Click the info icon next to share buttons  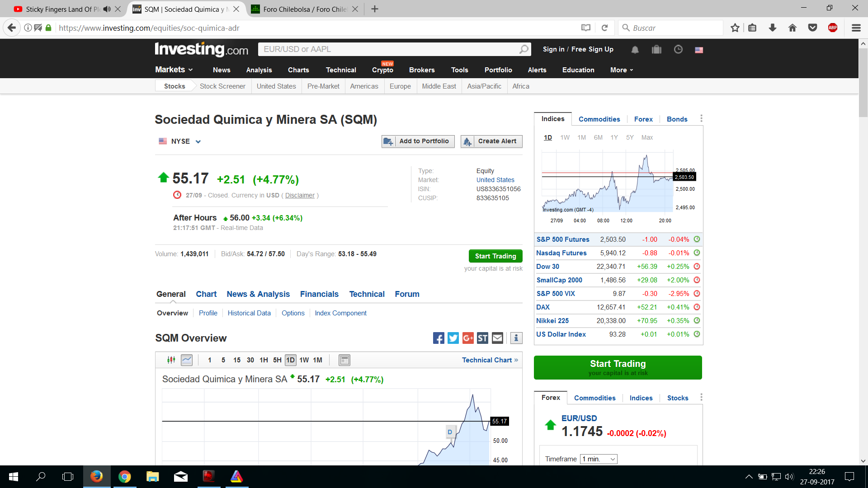516,338
